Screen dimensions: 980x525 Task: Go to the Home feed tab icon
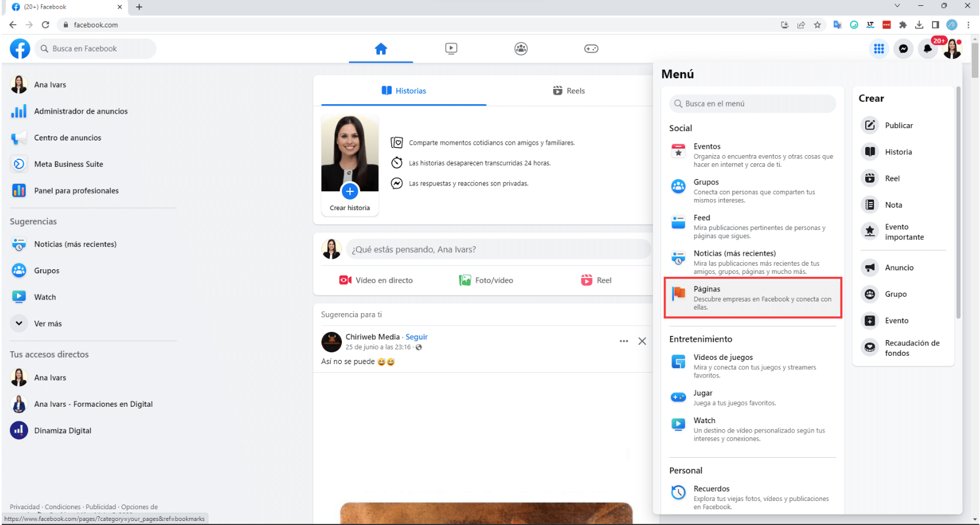point(381,49)
